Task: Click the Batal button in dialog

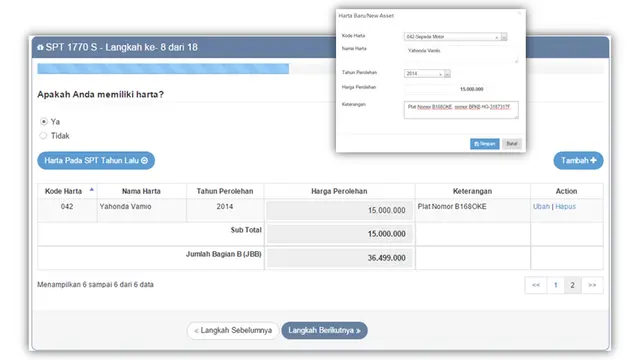Action: 511,144
